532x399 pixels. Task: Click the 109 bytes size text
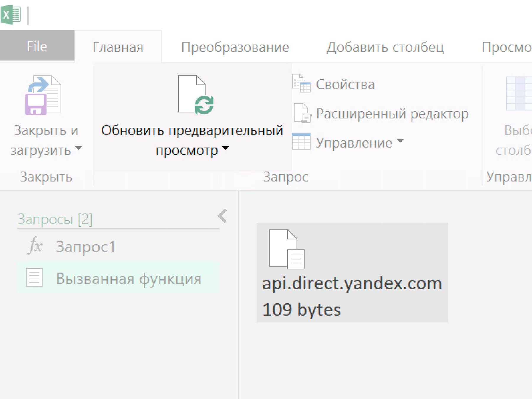point(301,310)
